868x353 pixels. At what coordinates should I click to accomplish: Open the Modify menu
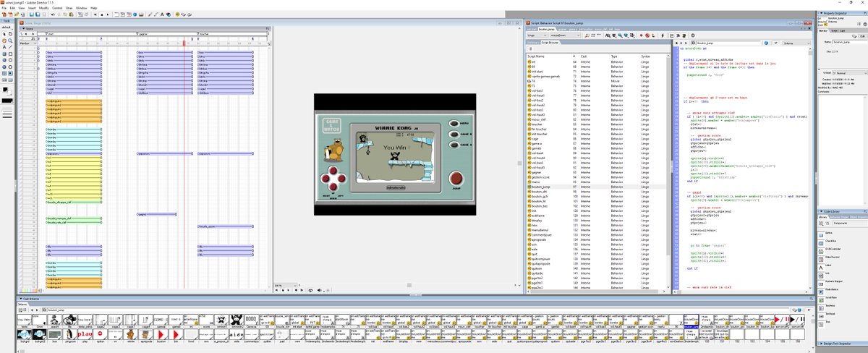pos(44,8)
